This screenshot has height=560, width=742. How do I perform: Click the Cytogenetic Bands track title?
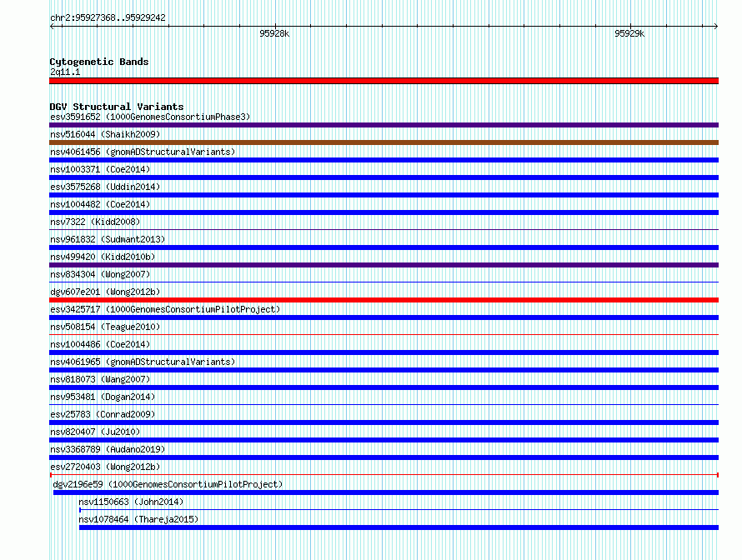99,62
